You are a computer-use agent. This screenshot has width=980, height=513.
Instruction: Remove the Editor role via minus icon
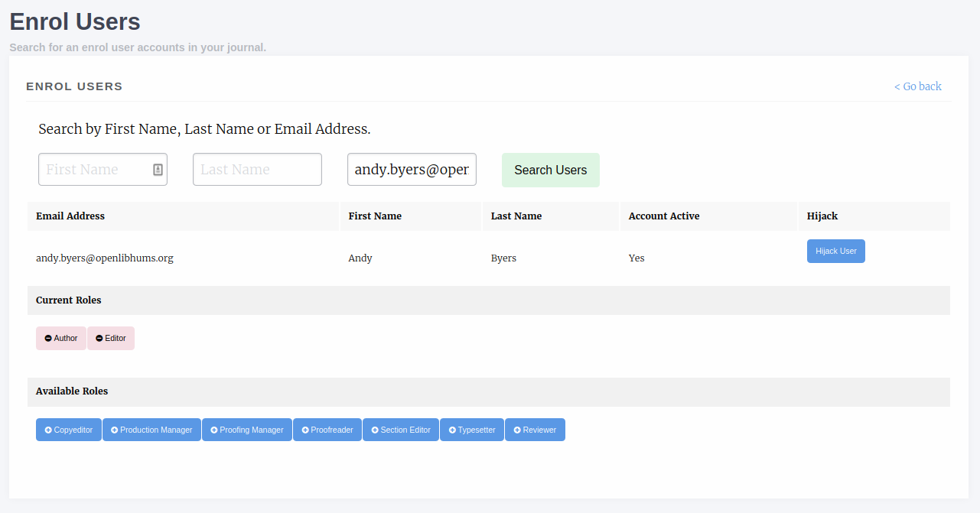[x=99, y=339]
